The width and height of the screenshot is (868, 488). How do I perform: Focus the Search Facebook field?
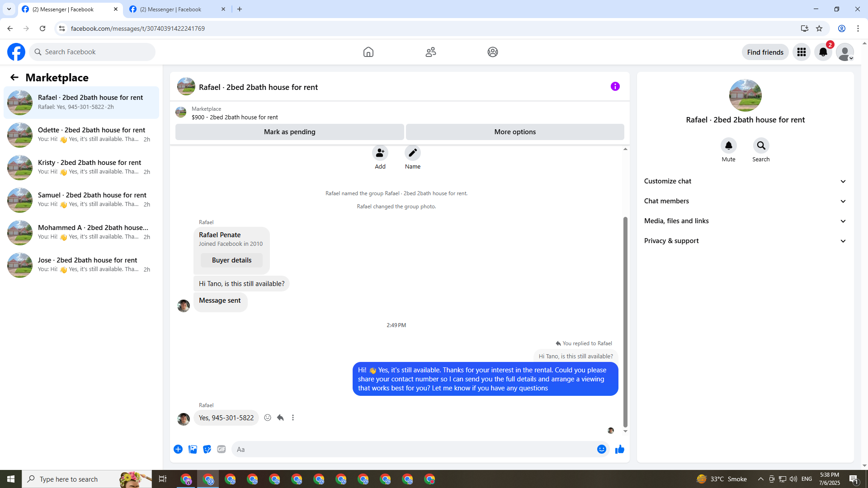pyautogui.click(x=93, y=52)
